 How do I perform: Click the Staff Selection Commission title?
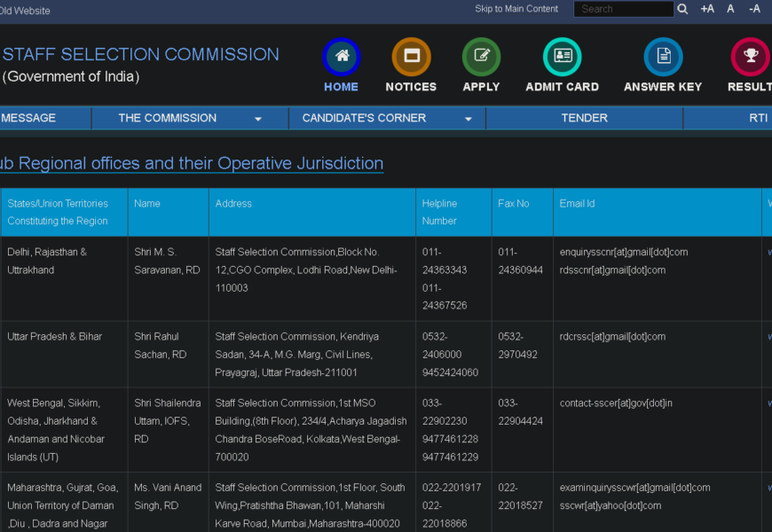141,54
